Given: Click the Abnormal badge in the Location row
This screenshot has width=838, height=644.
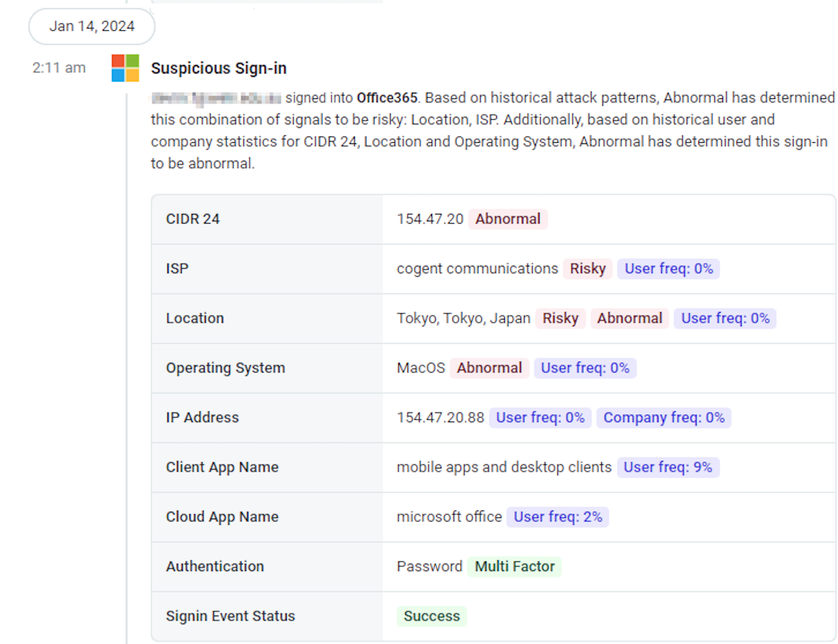Looking at the screenshot, I should pos(630,318).
